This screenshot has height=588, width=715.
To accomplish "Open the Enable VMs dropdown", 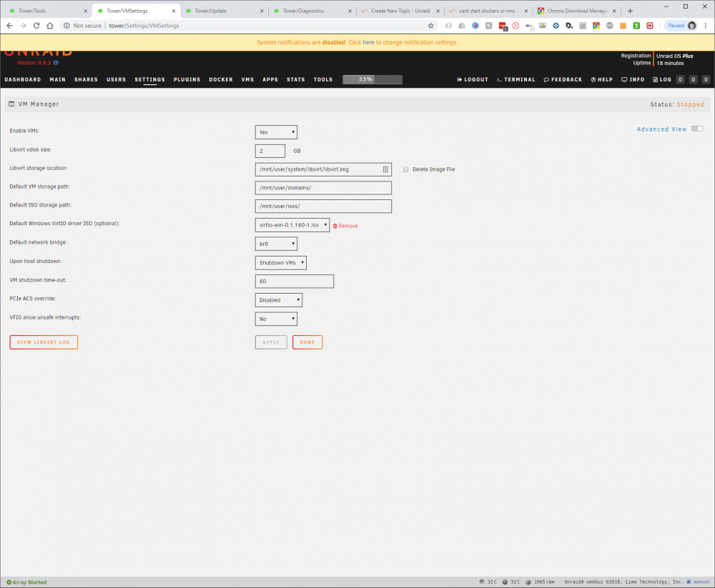I will point(276,132).
